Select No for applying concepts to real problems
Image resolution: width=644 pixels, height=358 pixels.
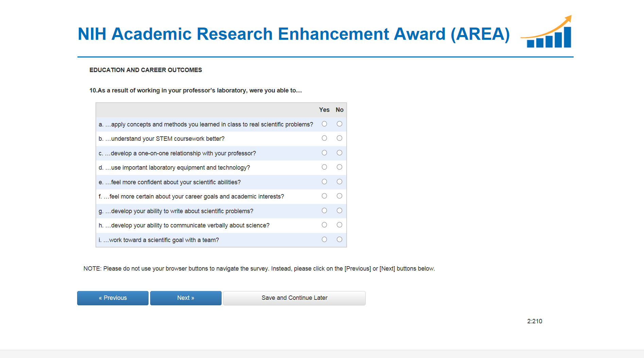point(339,124)
